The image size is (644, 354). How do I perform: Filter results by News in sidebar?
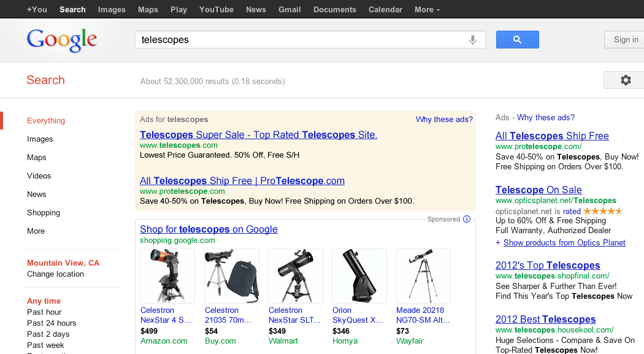37,194
